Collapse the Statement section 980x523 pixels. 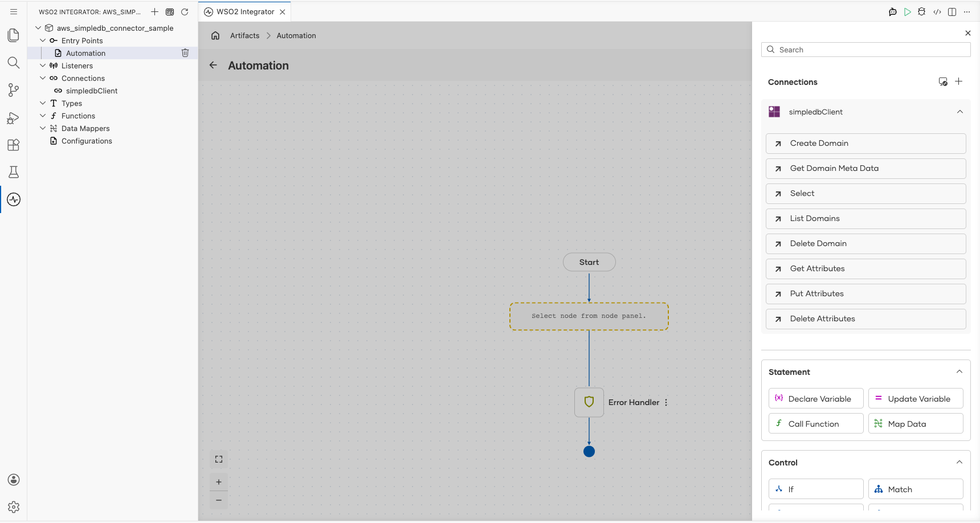959,371
